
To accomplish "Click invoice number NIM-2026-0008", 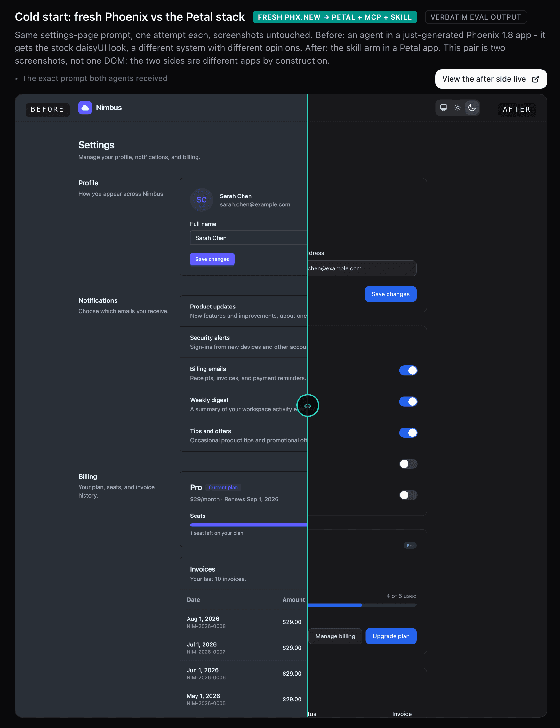I will point(206,626).
